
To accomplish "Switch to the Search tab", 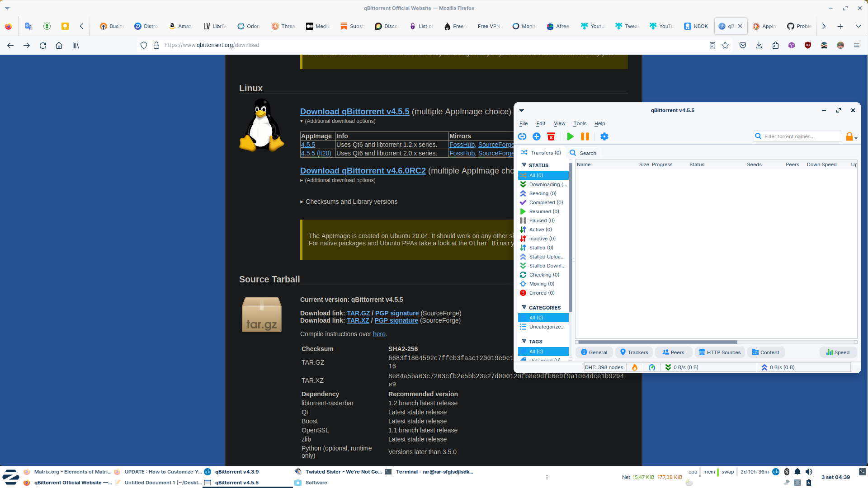I will (583, 153).
